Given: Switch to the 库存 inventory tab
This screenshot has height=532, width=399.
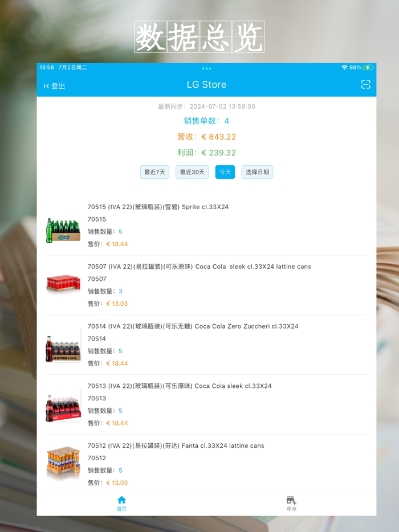Looking at the screenshot, I should point(291,504).
